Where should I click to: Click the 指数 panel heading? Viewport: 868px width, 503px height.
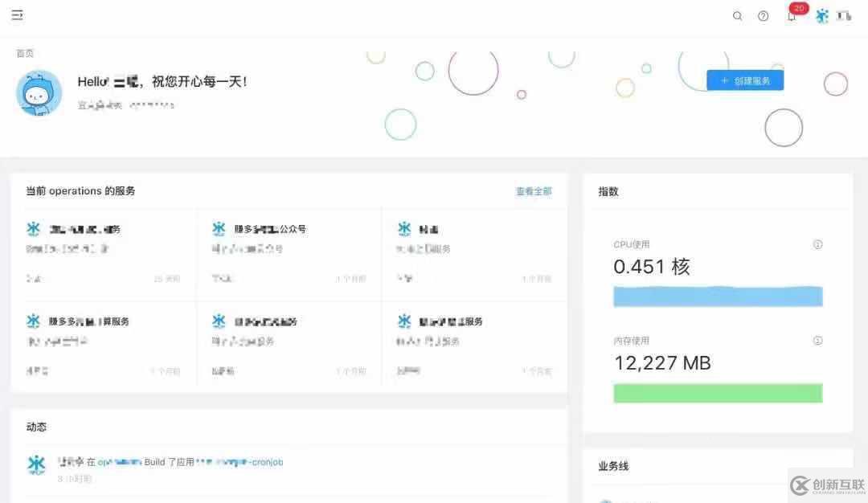[x=608, y=191]
